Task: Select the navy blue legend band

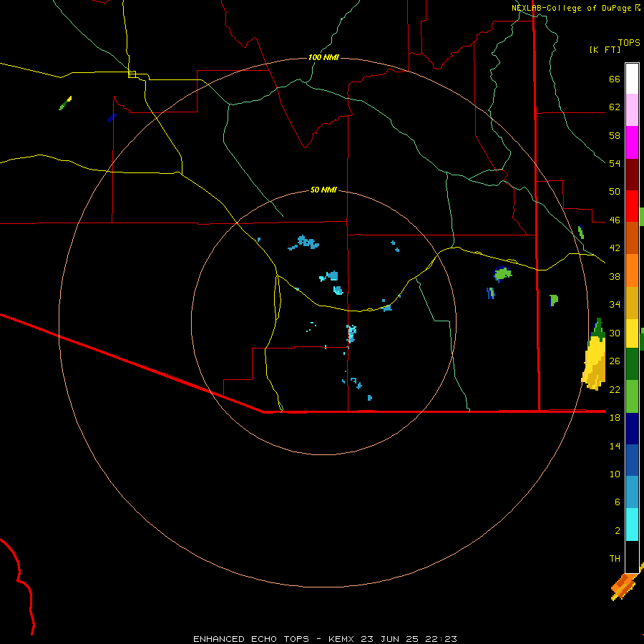Action: click(x=632, y=429)
